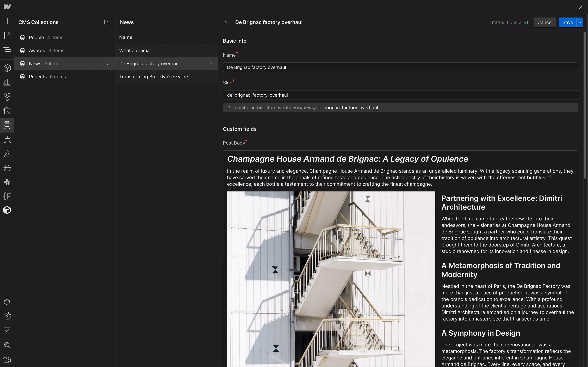Image resolution: width=588 pixels, height=367 pixels.
Task: Open the Assets panel
Action: tap(7, 111)
